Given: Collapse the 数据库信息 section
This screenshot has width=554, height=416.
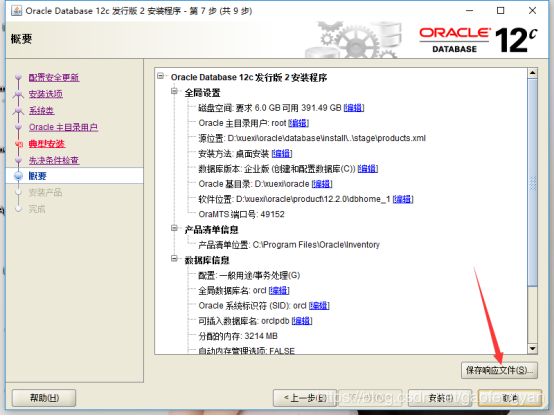Looking at the screenshot, I should tap(174, 259).
